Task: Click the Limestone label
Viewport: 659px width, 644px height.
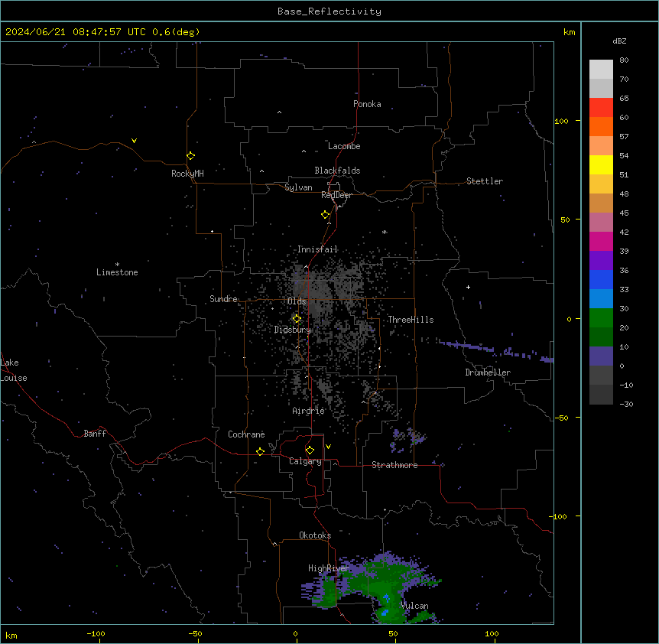Action: click(117, 272)
